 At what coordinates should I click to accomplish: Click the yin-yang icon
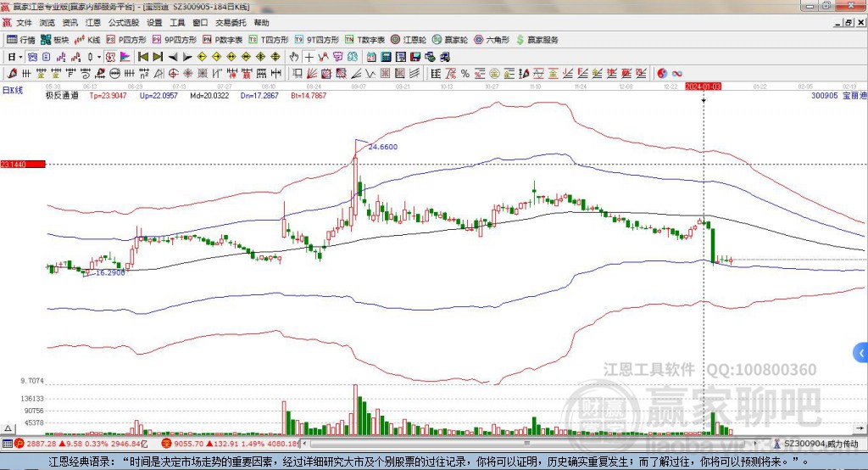(662, 74)
